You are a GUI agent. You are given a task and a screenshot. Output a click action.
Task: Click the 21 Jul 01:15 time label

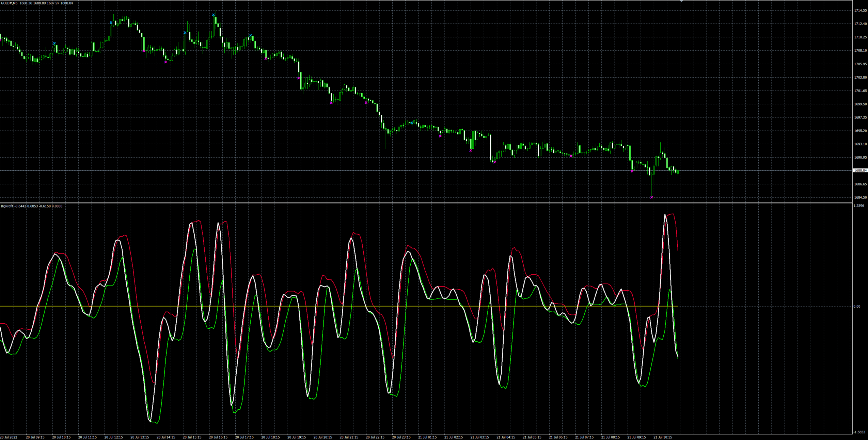[427, 437]
